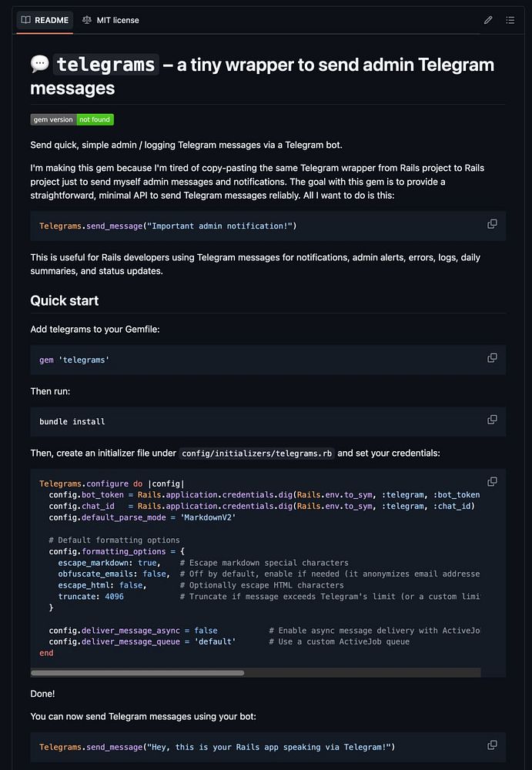This screenshot has height=770, width=532.
Task: Open the gem version badge link
Action: (x=72, y=119)
